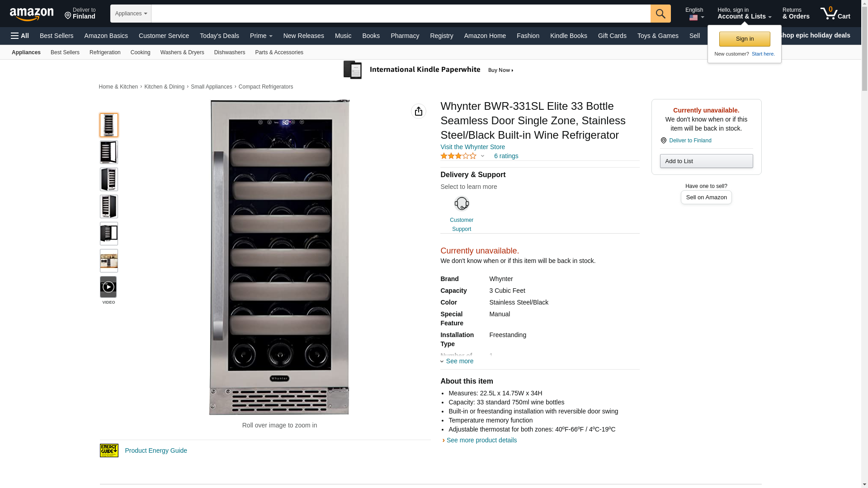Click the yellow Sign in button
868x488 pixels.
pos(745,39)
